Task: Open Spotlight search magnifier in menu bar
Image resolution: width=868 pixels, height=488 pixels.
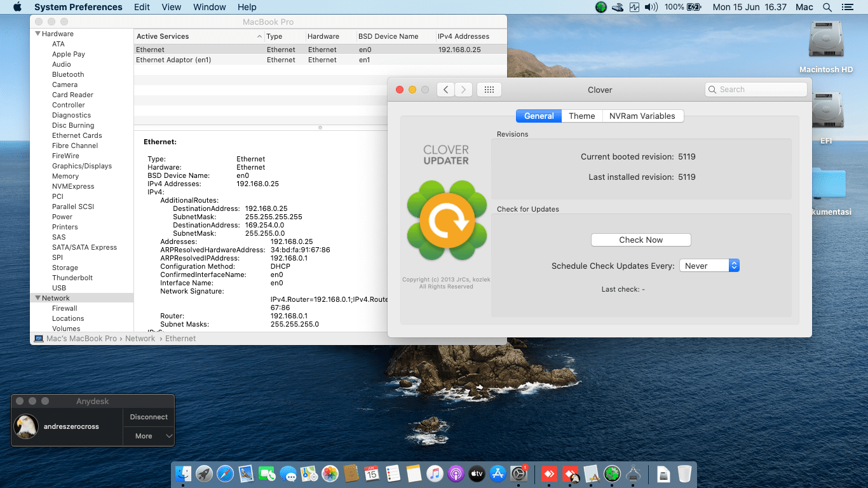Action: [x=827, y=7]
